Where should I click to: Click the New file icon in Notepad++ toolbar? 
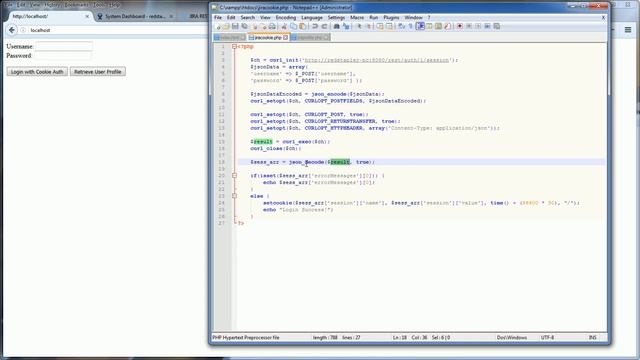coord(218,27)
